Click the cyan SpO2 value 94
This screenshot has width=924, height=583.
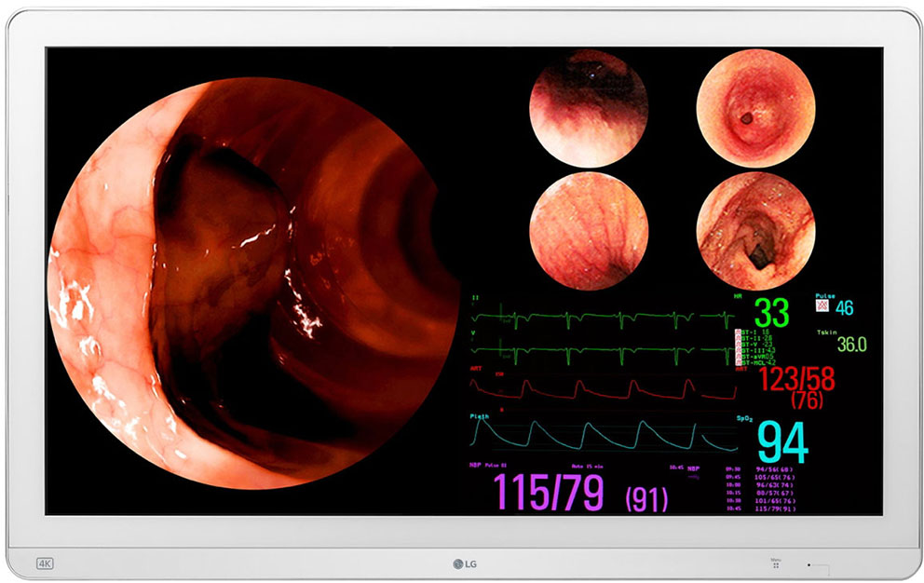pyautogui.click(x=782, y=442)
